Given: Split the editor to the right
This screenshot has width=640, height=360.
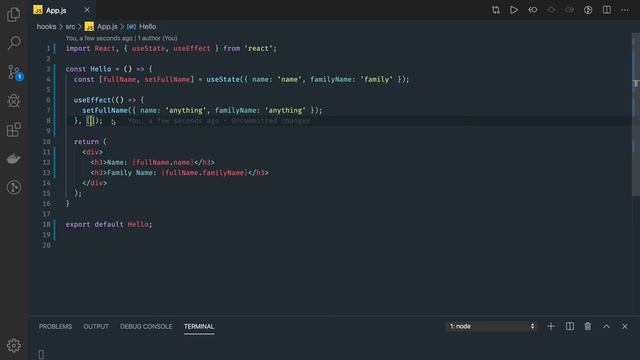Looking at the screenshot, I should point(607,10).
